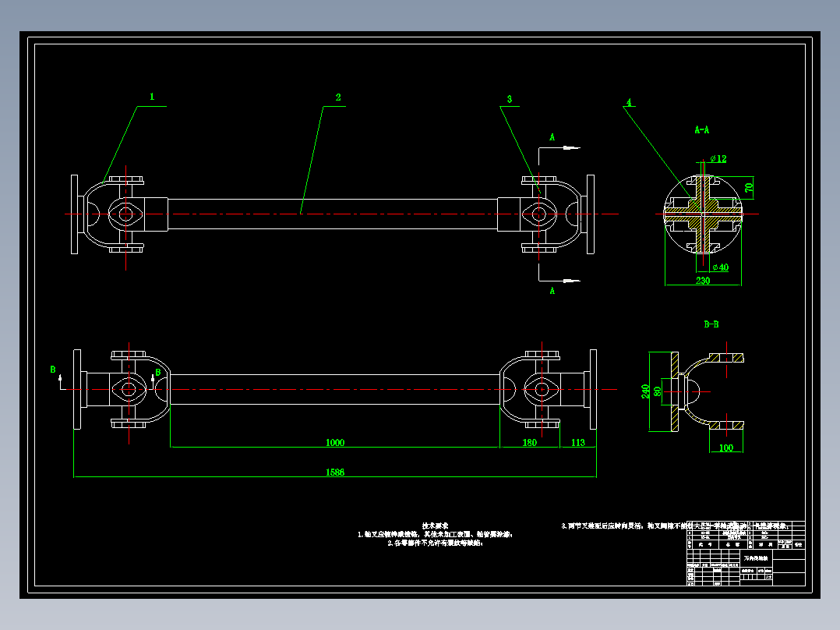Select the B-B section view title
Screen dimensions: 840x630
(711, 324)
